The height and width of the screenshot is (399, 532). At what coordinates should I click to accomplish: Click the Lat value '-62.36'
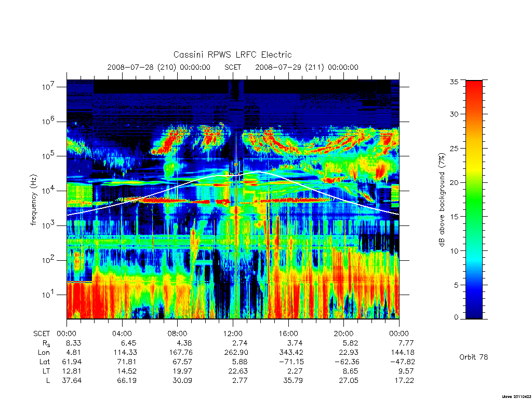[x=347, y=362]
